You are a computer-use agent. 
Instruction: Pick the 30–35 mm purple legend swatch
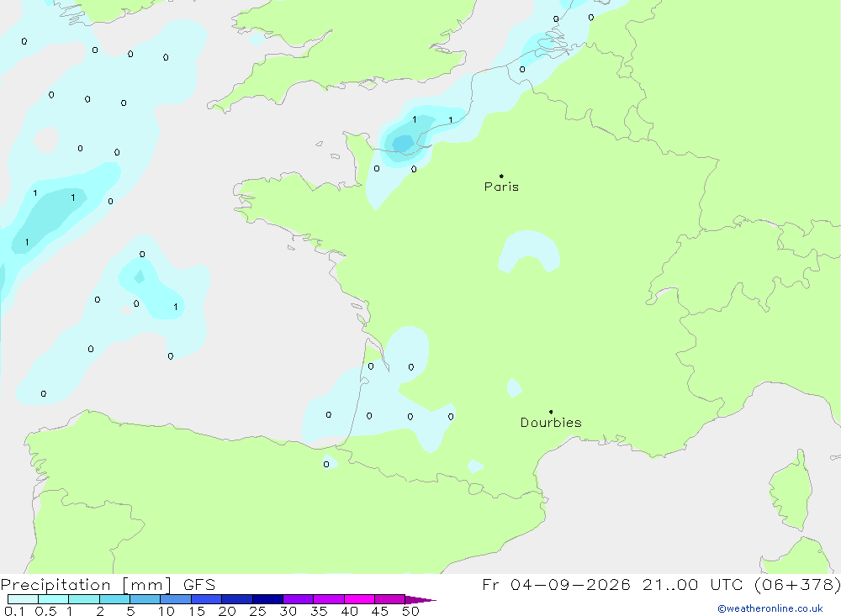(299, 599)
